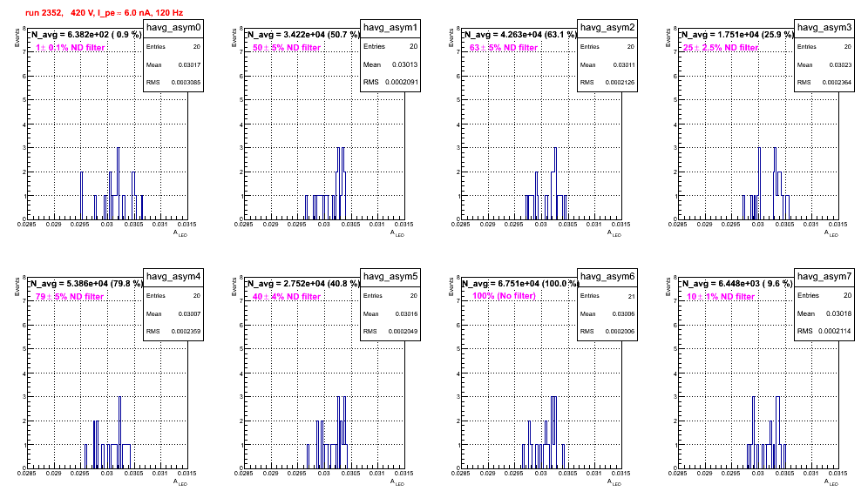This screenshot has width=868, height=498.
Task: Click N_avg = 3.422e+04 label
Action: coord(303,34)
